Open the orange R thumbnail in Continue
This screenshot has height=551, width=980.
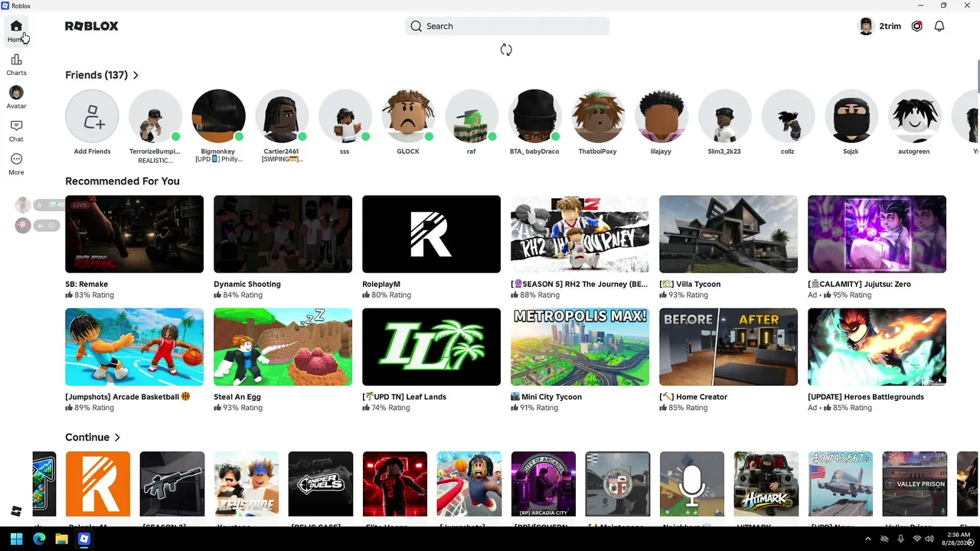pos(98,484)
